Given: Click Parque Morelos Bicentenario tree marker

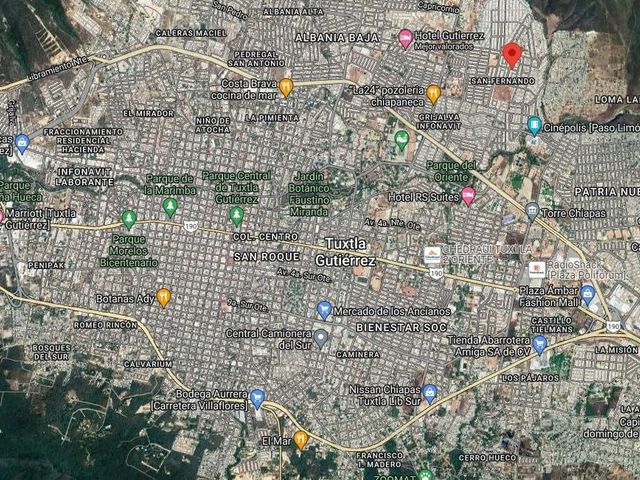Looking at the screenshot, I should pyautogui.click(x=129, y=220).
